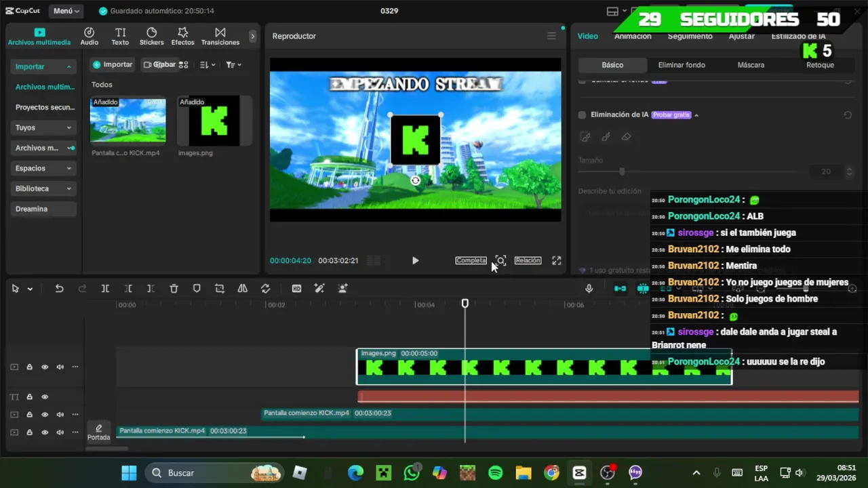This screenshot has height=488, width=868.
Task: Add a marker with the shield icon
Action: (x=197, y=289)
